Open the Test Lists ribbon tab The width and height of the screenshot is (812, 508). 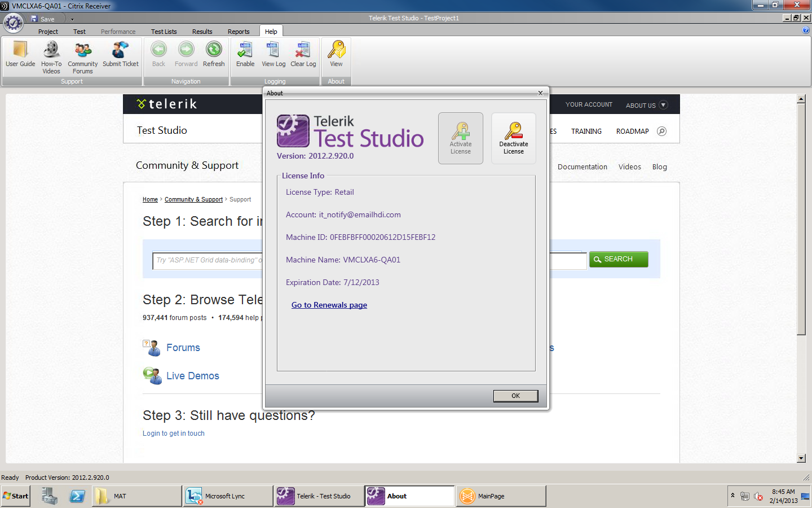(164, 32)
